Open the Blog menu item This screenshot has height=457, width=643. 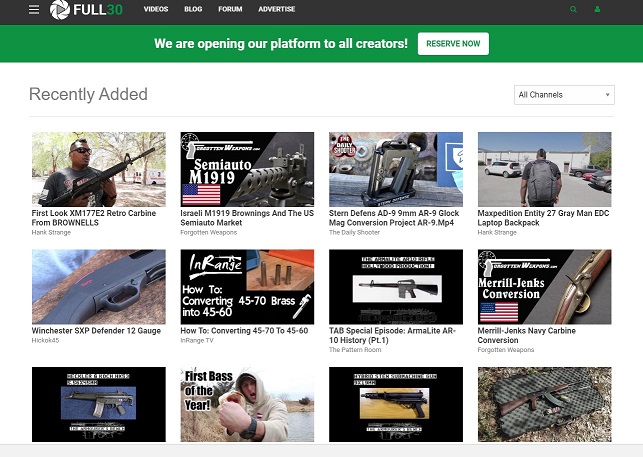click(x=193, y=9)
